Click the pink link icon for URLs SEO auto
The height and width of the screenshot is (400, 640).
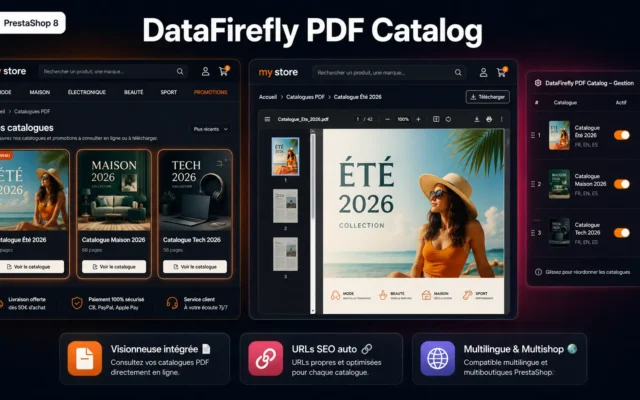(266, 358)
